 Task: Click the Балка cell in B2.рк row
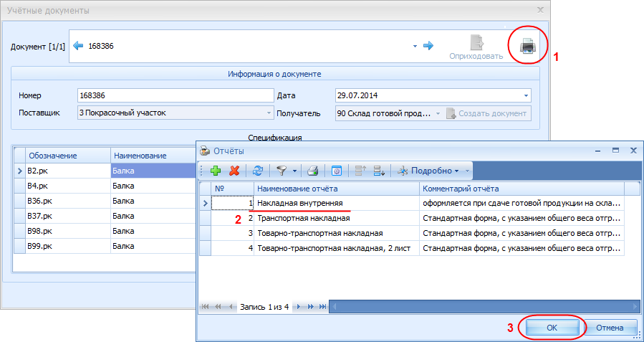point(153,171)
